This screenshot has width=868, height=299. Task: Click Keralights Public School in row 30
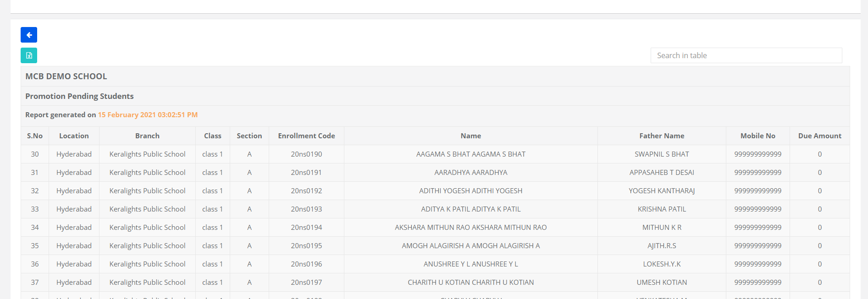[x=147, y=154]
